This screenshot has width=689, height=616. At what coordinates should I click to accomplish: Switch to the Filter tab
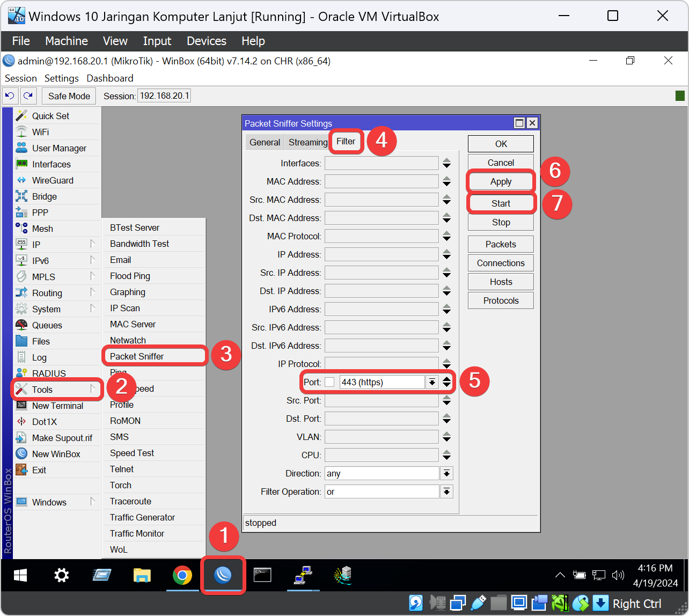[346, 141]
